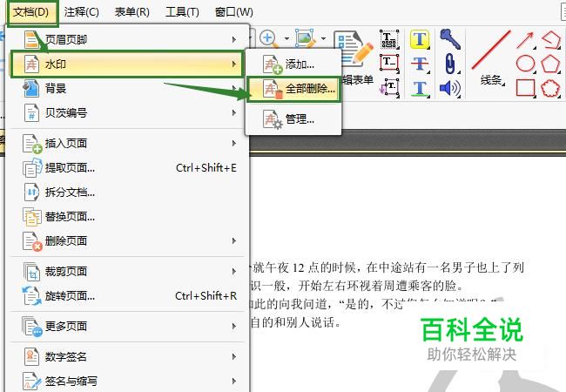Select the zoom-in magnifier tool

[269, 38]
